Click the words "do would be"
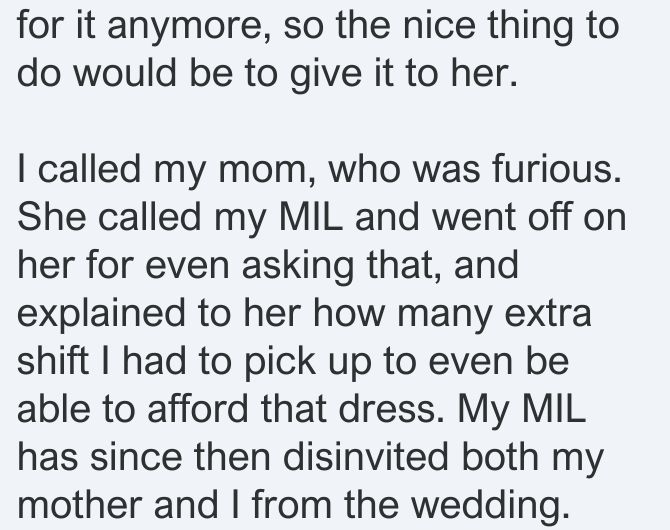This screenshot has width=670, height=530. pyautogui.click(x=125, y=73)
